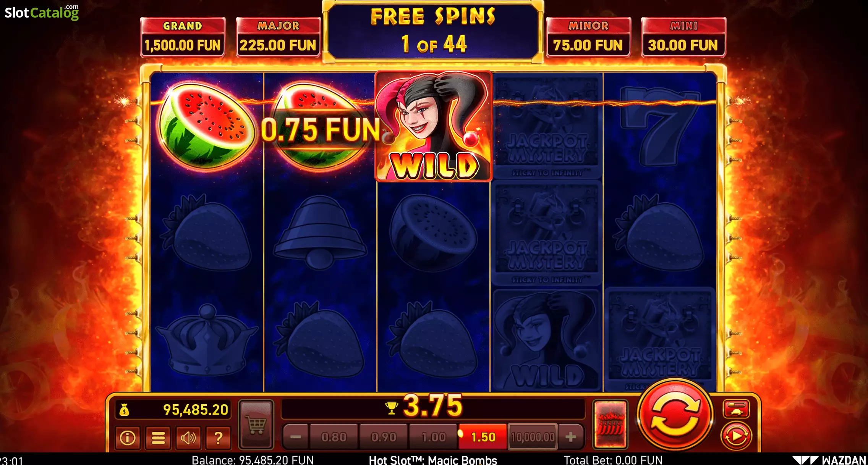Select the 10,000.00 max bet value
Image resolution: width=868 pixels, height=465 pixels.
(533, 437)
